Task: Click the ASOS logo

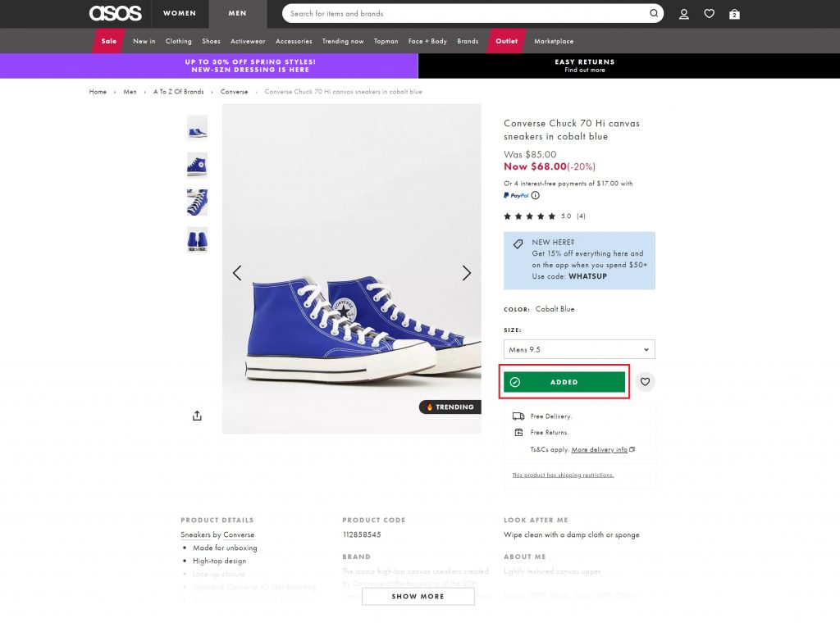Action: [116, 13]
